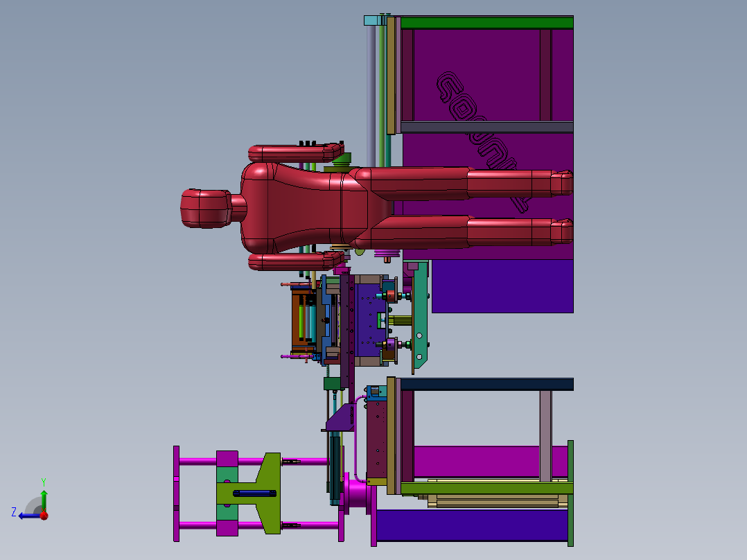Click the red origin ball of the triad
Viewport: 747px width, 560px height.
click(44, 515)
